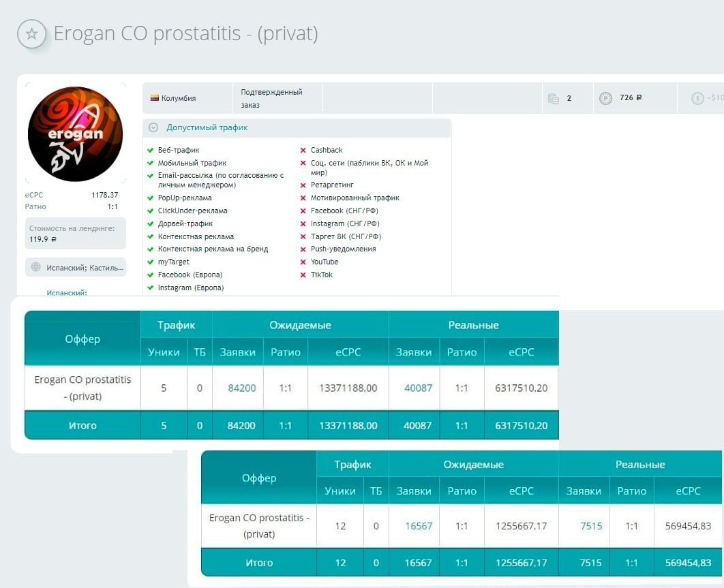Click the green check mark beside ClickUnder-реклама
The width and height of the screenshot is (724, 588).
coord(150,211)
